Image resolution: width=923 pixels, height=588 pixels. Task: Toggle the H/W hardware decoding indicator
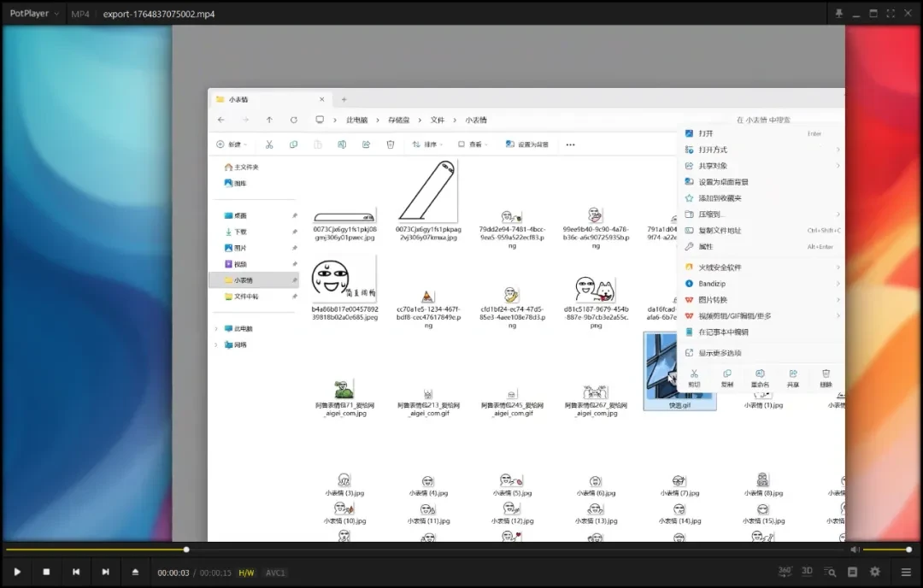point(246,573)
